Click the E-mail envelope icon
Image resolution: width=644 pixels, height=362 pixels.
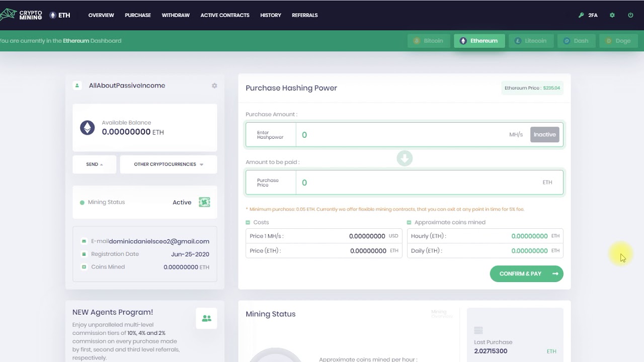pyautogui.click(x=84, y=241)
